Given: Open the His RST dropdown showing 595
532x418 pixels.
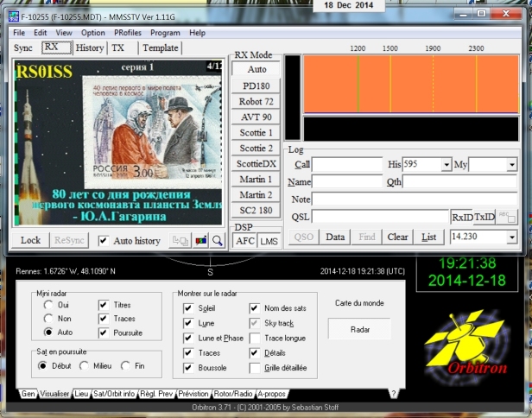Looking at the screenshot, I should 446,164.
